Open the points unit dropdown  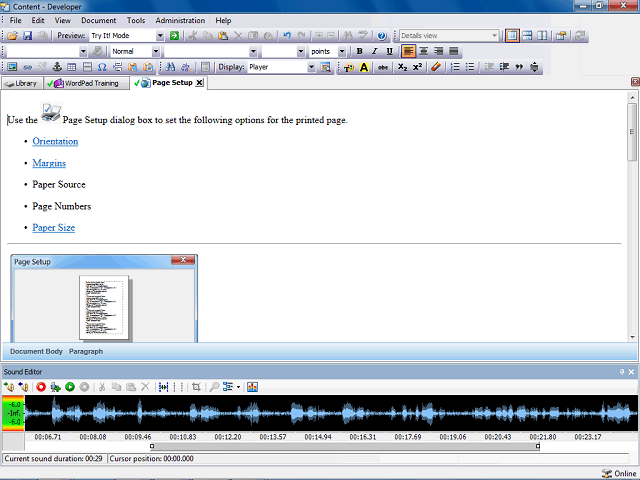[342, 51]
